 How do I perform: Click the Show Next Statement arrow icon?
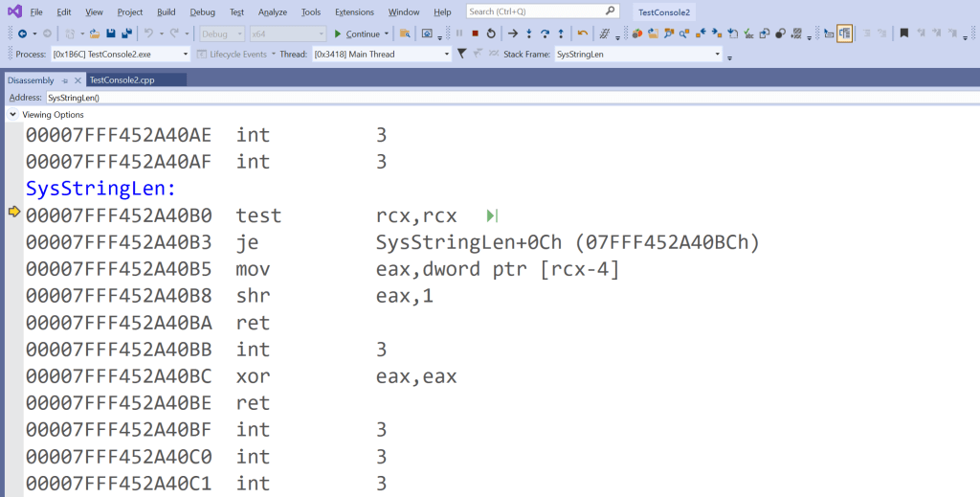click(513, 34)
